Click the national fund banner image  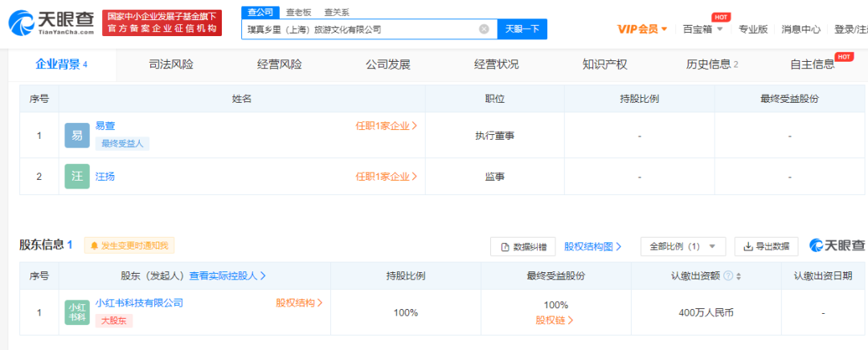pos(162,23)
